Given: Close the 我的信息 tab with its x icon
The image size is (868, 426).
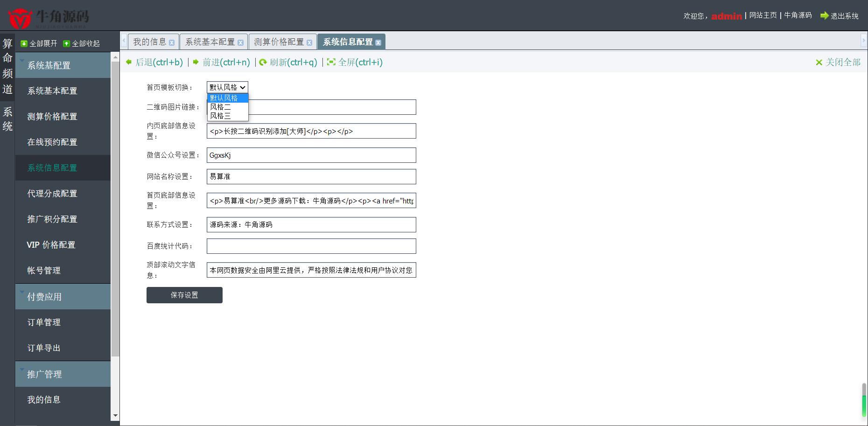Looking at the screenshot, I should point(172,42).
